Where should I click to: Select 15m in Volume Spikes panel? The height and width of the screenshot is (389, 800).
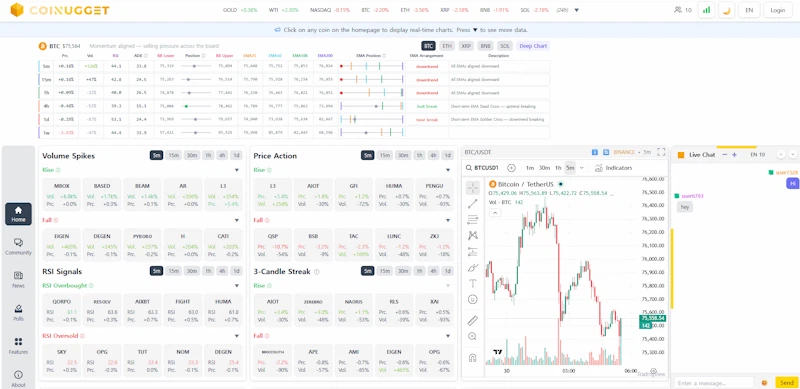point(173,156)
